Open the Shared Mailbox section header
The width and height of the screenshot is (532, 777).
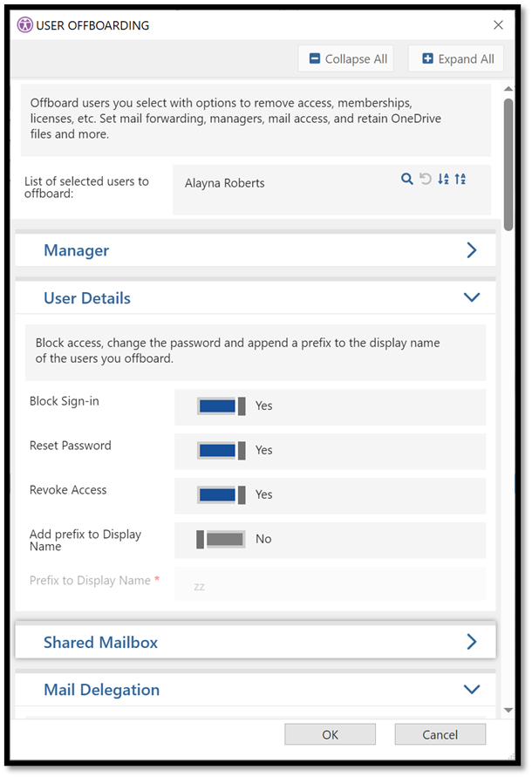point(256,642)
